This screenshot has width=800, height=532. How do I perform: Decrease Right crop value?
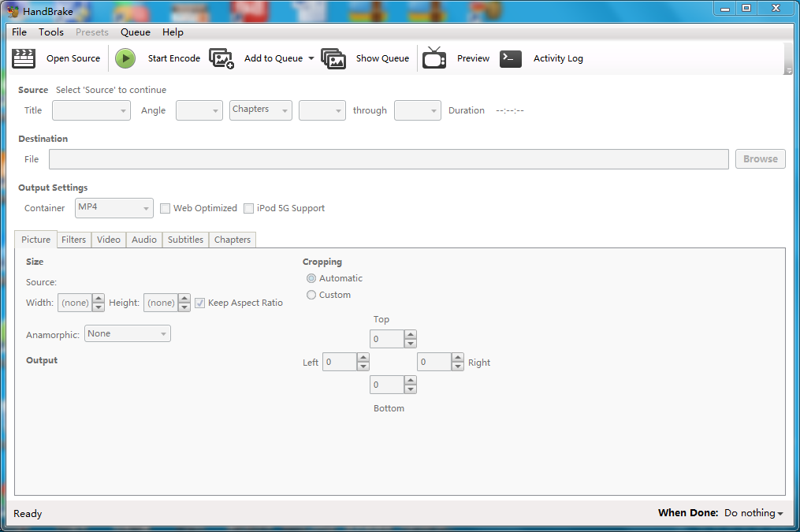point(458,366)
